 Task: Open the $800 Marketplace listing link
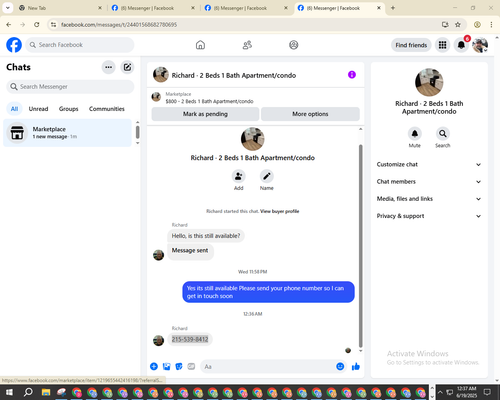(x=209, y=101)
